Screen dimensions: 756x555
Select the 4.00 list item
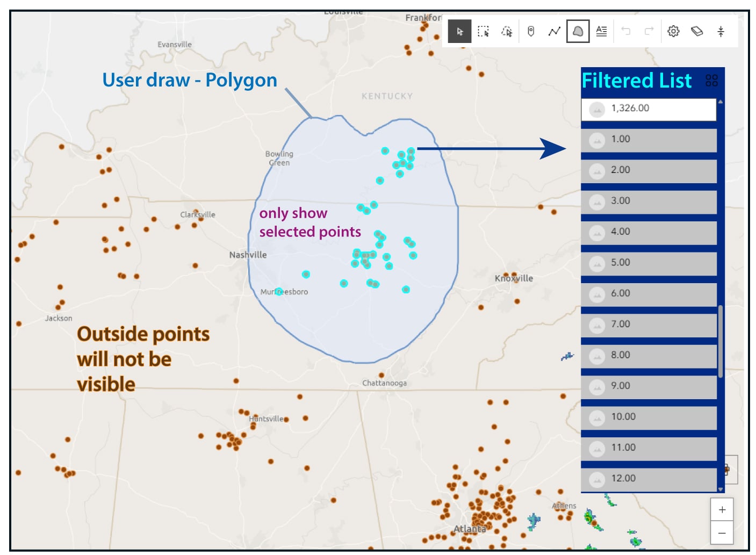(x=649, y=233)
